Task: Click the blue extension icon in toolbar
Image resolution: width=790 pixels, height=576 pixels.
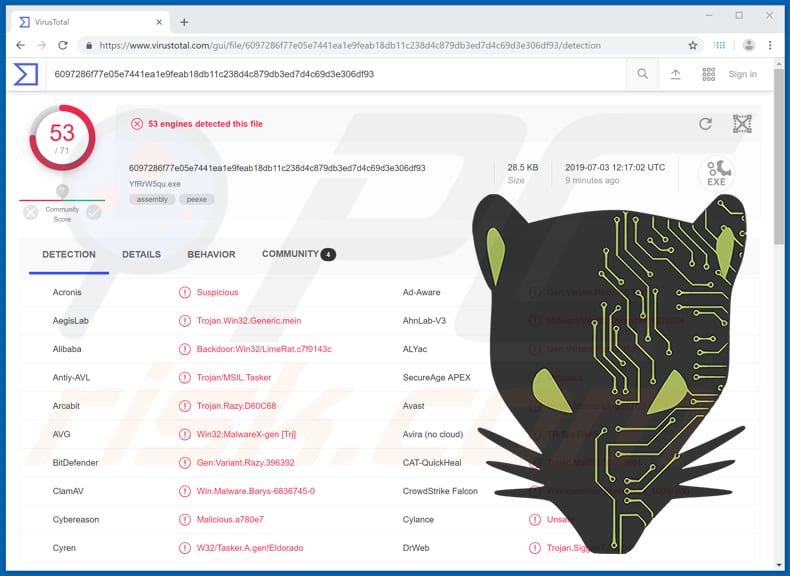Action: point(719,45)
